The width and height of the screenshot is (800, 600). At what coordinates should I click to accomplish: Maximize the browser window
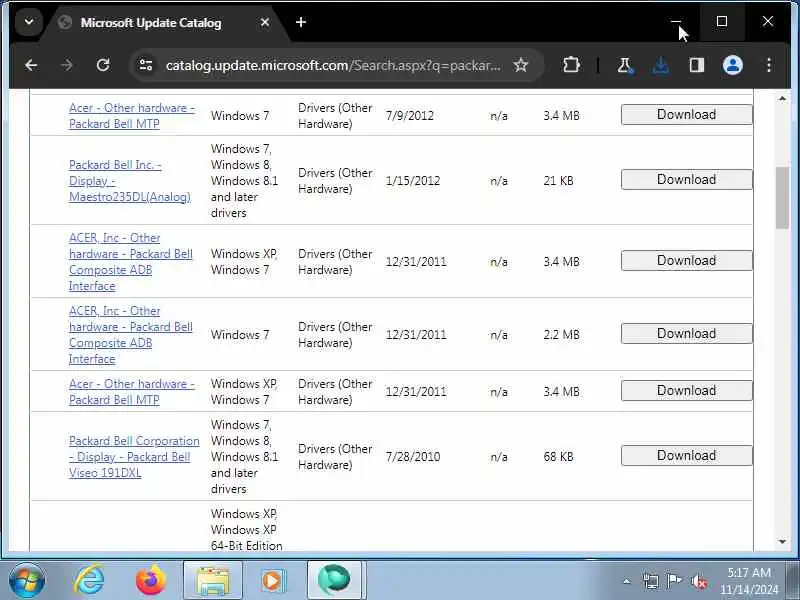tap(721, 21)
